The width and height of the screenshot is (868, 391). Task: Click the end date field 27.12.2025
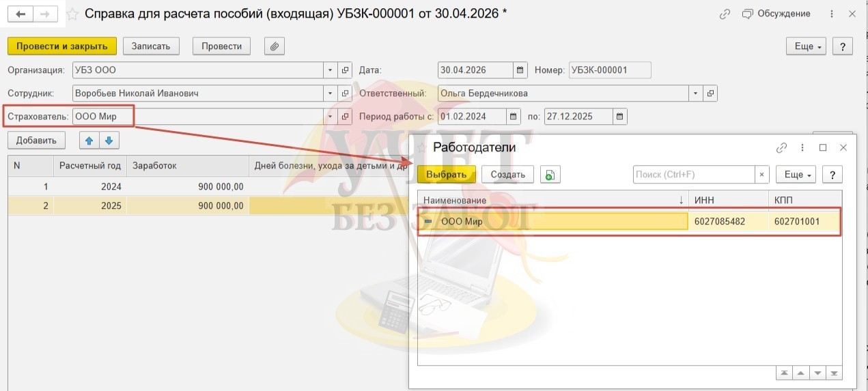(578, 117)
